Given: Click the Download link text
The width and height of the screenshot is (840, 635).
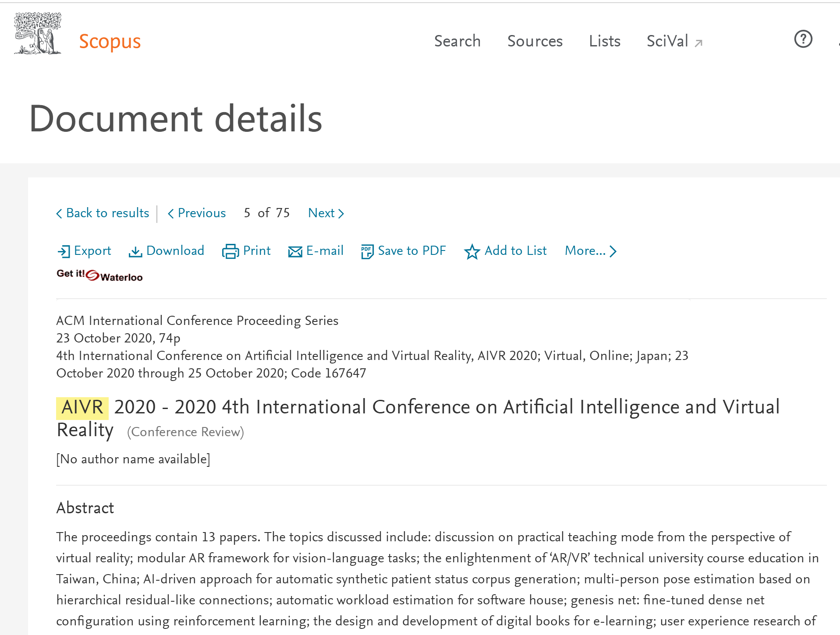Looking at the screenshot, I should click(x=175, y=251).
